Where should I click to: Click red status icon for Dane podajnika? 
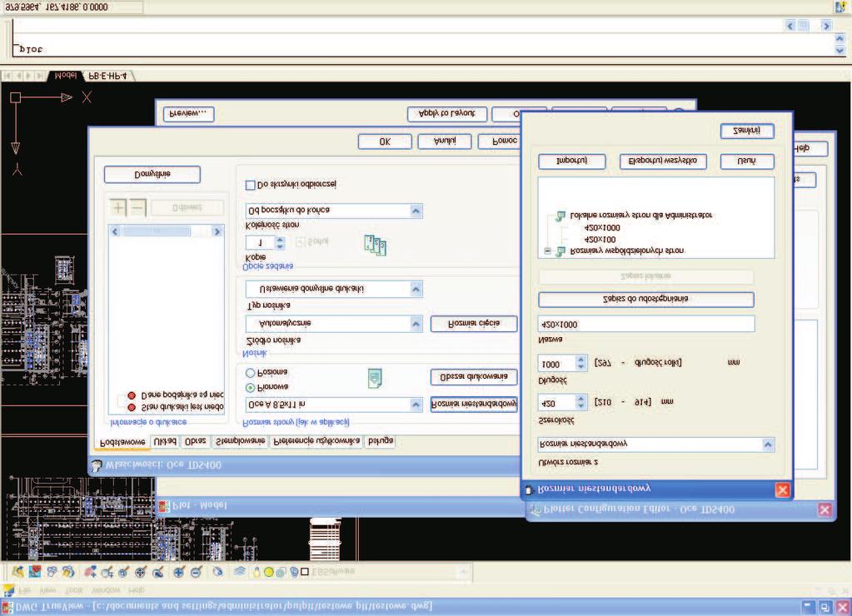pyautogui.click(x=132, y=395)
